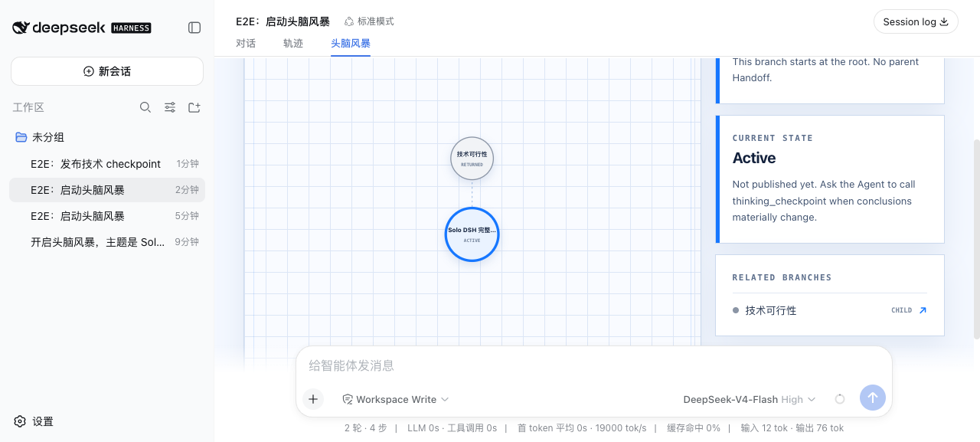Open related branch 技术可行性
The width and height of the screenshot is (980, 442).
tap(830, 310)
